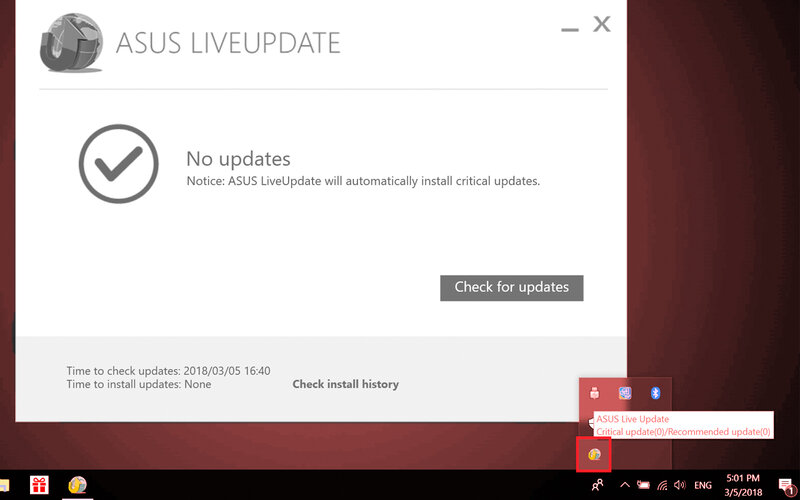
Task: Open the blue square tray app icon
Action: click(x=625, y=393)
